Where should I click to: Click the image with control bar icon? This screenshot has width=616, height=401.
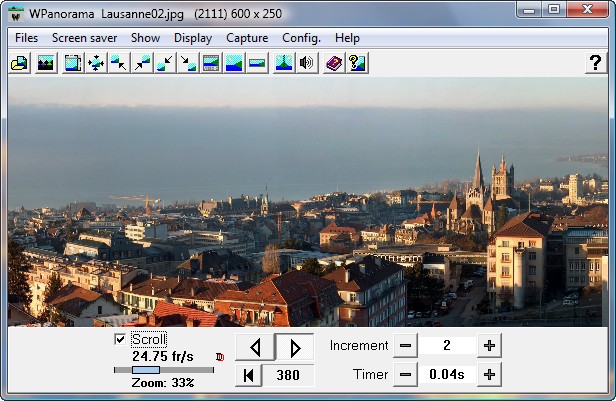click(211, 63)
